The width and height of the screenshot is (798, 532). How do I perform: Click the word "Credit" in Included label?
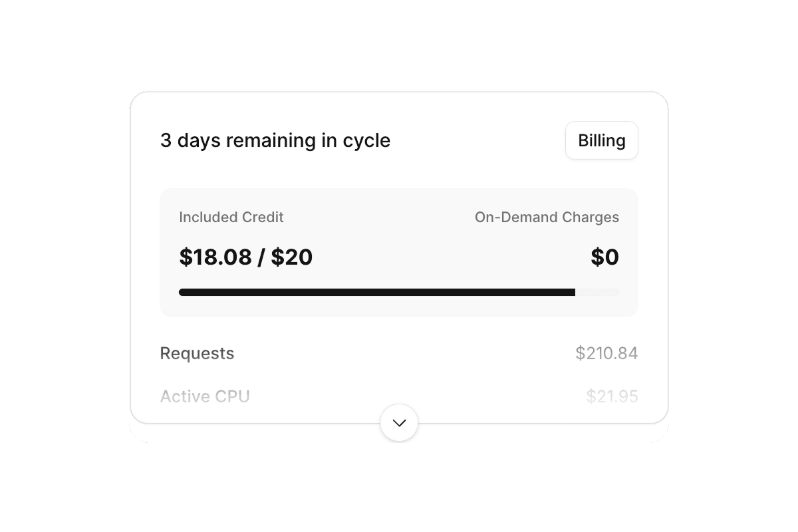coord(262,217)
